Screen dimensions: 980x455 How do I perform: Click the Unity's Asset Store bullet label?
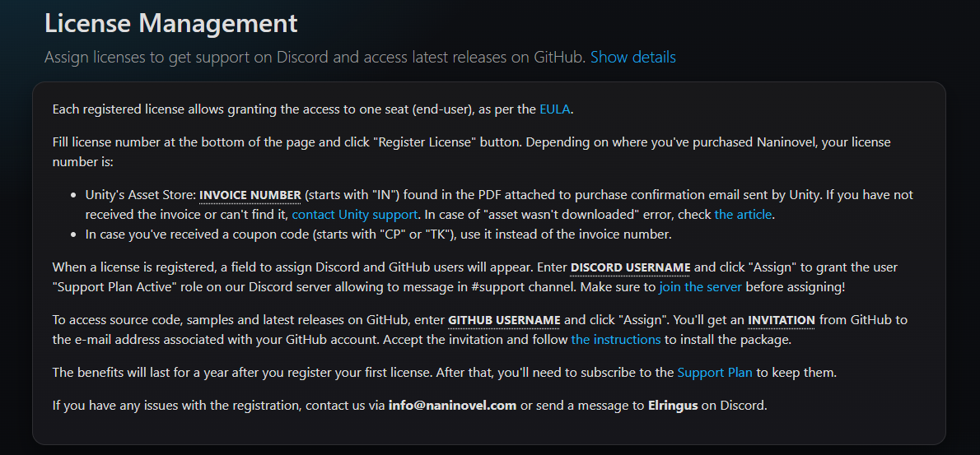point(140,195)
